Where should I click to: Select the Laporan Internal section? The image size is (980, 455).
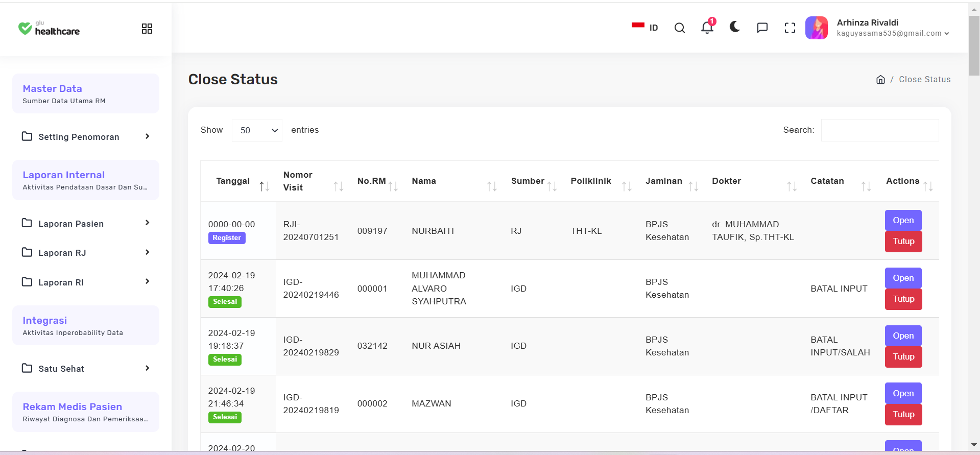[86, 180]
